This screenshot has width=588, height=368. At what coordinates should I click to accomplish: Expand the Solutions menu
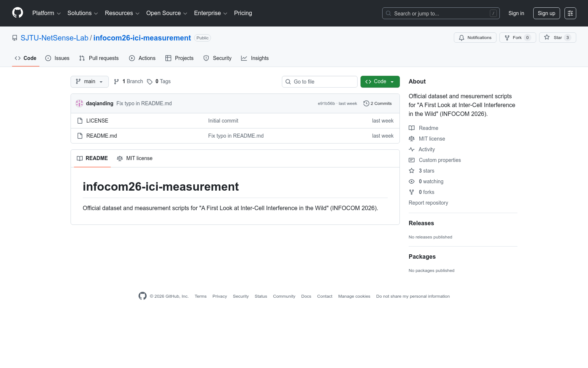point(83,13)
